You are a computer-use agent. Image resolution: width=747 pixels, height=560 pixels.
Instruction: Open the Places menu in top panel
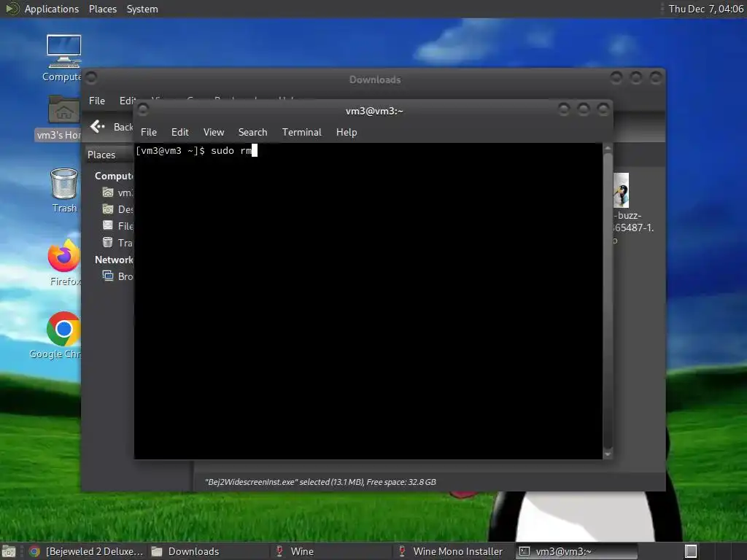click(x=103, y=9)
